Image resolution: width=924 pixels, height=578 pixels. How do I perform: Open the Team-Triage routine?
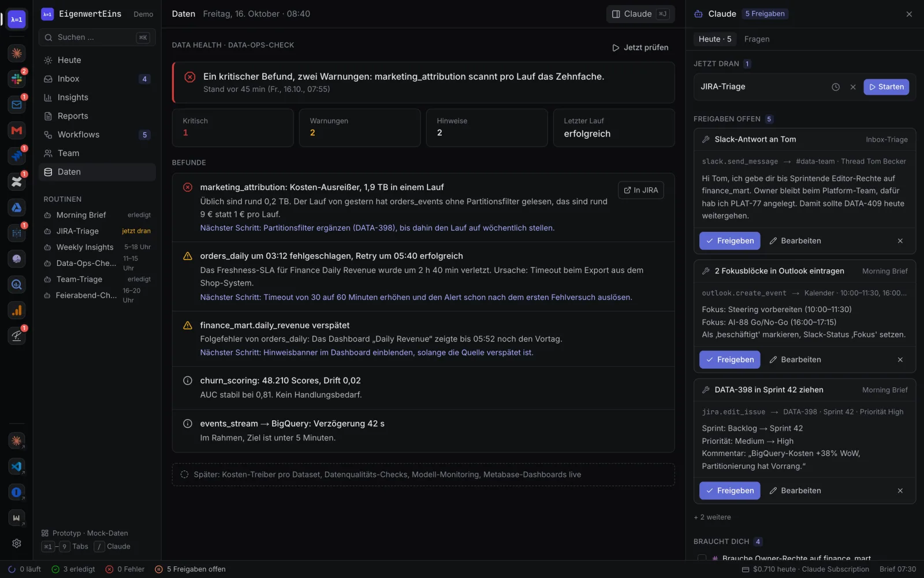click(97, 279)
